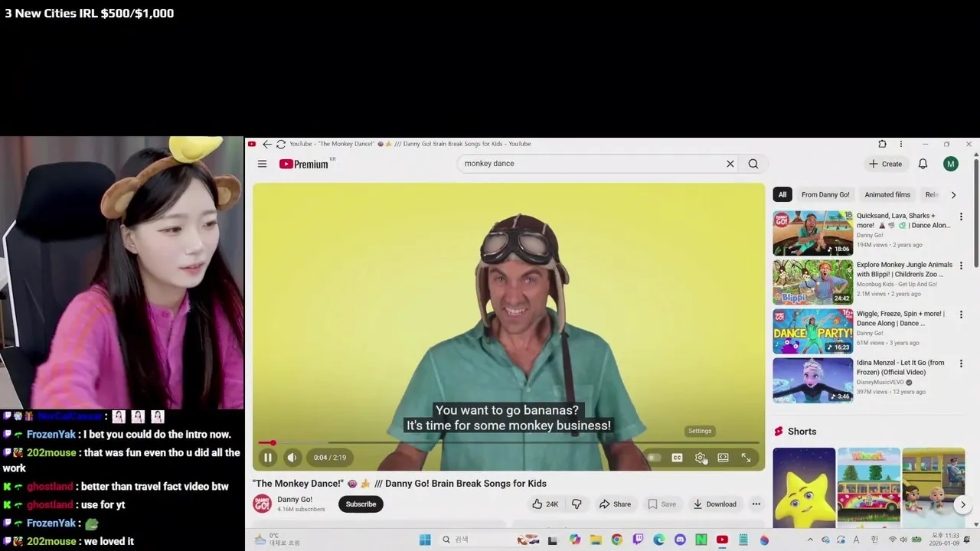980x551 pixels.
Task: Mute the video volume speaker icon
Action: click(x=292, y=458)
